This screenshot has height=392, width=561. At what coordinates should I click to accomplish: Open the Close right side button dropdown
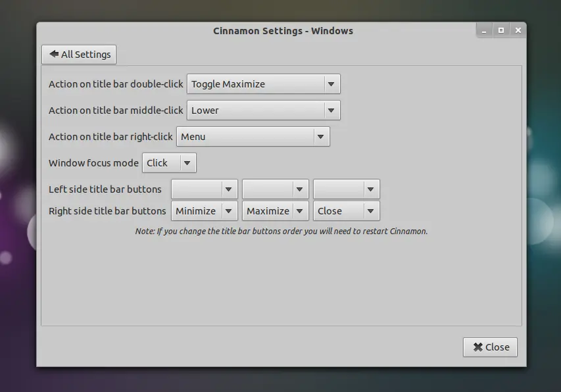[x=347, y=211]
